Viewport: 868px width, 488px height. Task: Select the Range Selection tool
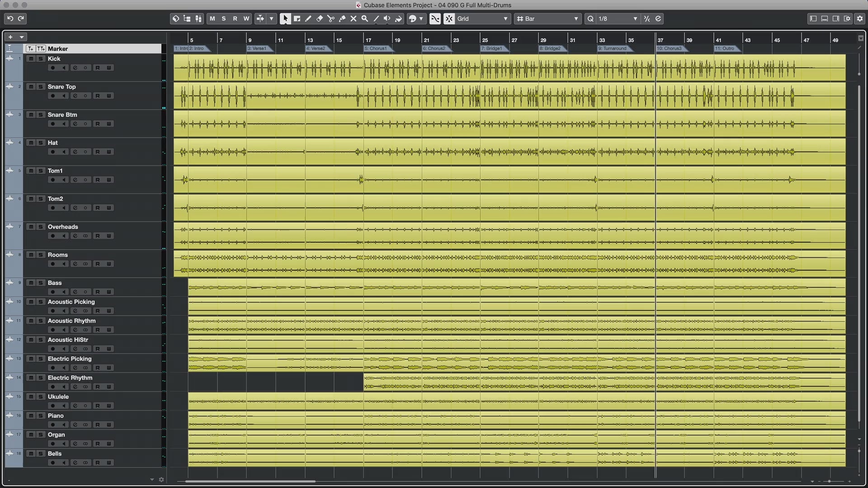click(x=297, y=19)
